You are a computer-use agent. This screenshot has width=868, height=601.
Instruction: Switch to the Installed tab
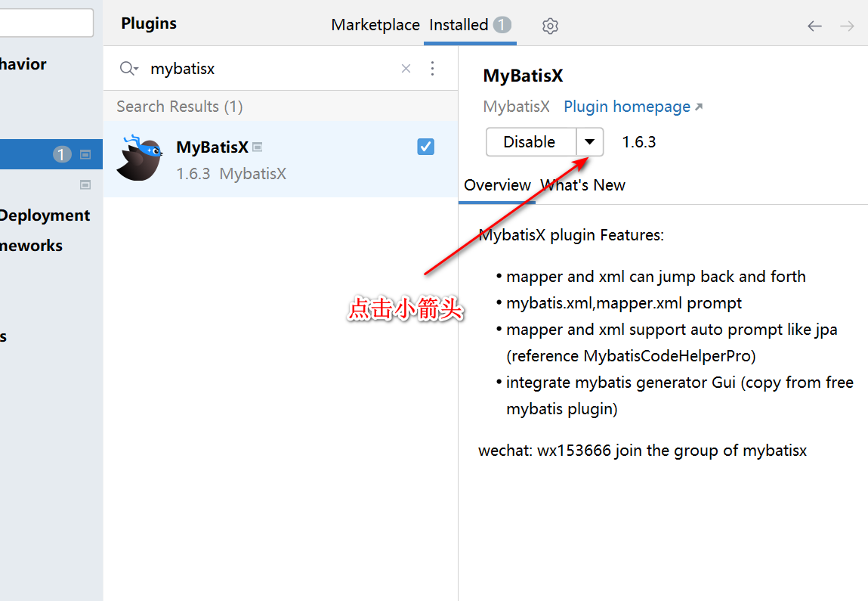(470, 25)
